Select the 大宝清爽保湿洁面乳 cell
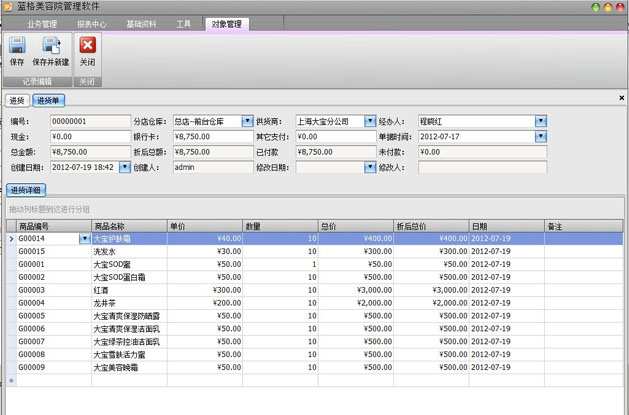 pyautogui.click(x=129, y=328)
